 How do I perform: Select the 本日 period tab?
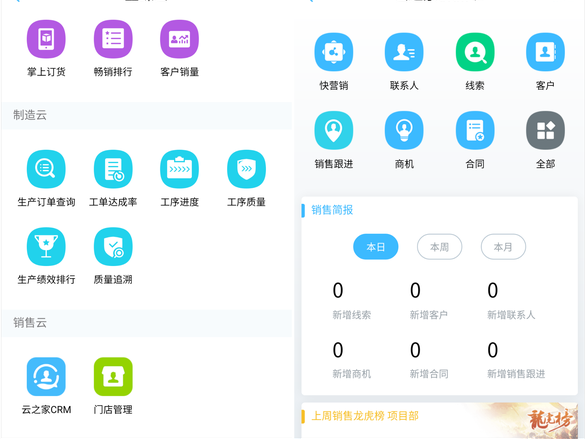(x=376, y=247)
